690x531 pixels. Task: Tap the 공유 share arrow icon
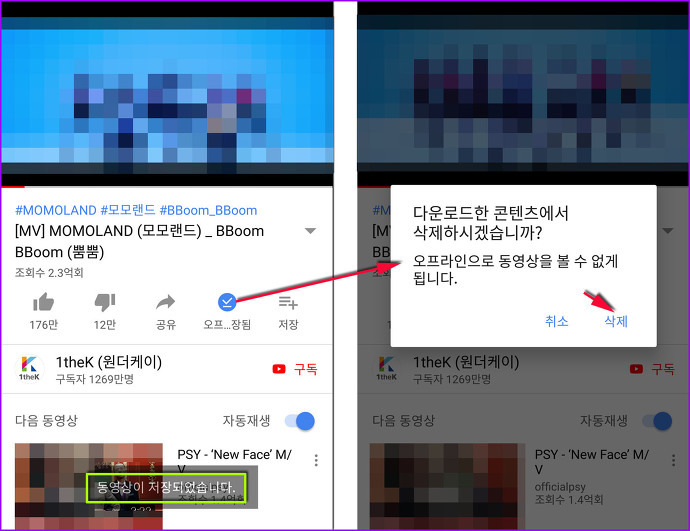click(165, 302)
